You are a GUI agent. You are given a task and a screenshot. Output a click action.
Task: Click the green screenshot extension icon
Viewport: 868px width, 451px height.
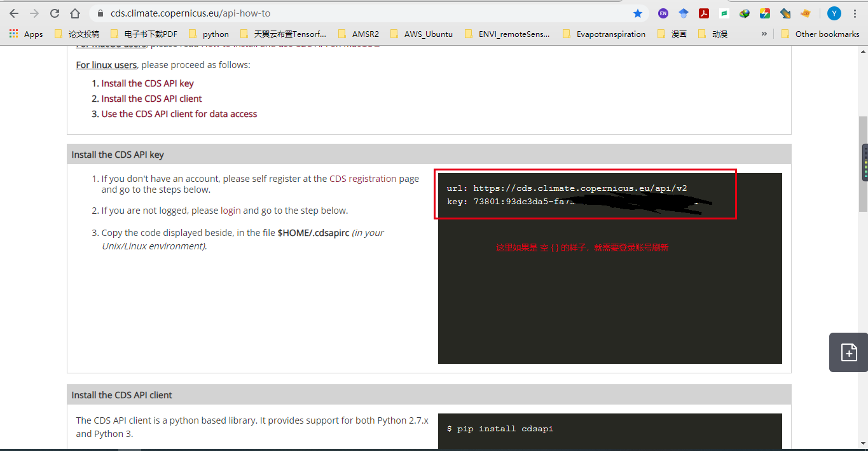coord(724,13)
